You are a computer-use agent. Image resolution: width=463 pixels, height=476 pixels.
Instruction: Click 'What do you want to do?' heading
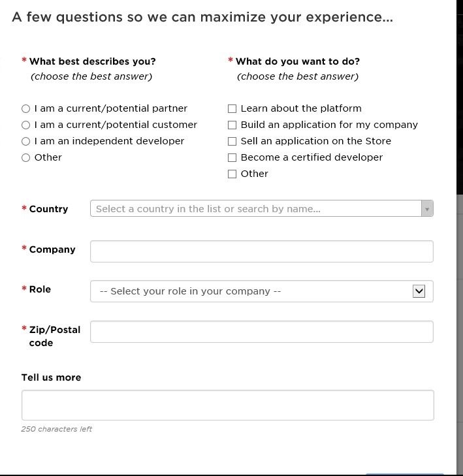click(298, 61)
